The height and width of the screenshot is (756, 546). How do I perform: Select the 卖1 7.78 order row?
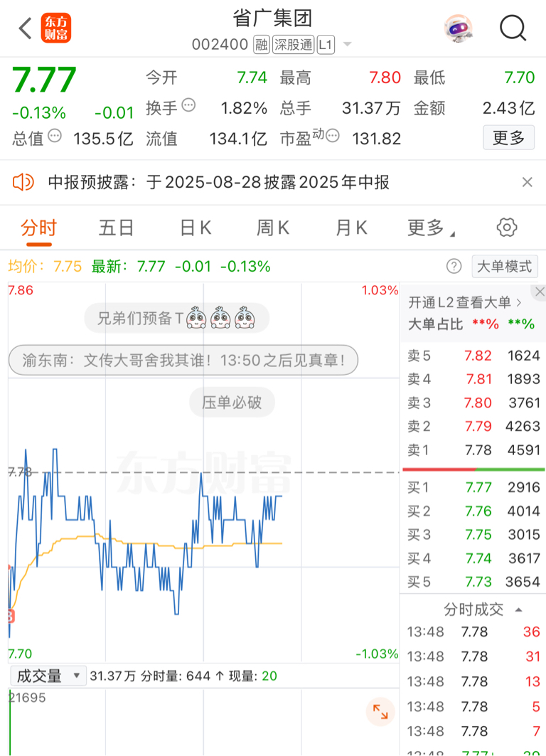click(x=473, y=450)
